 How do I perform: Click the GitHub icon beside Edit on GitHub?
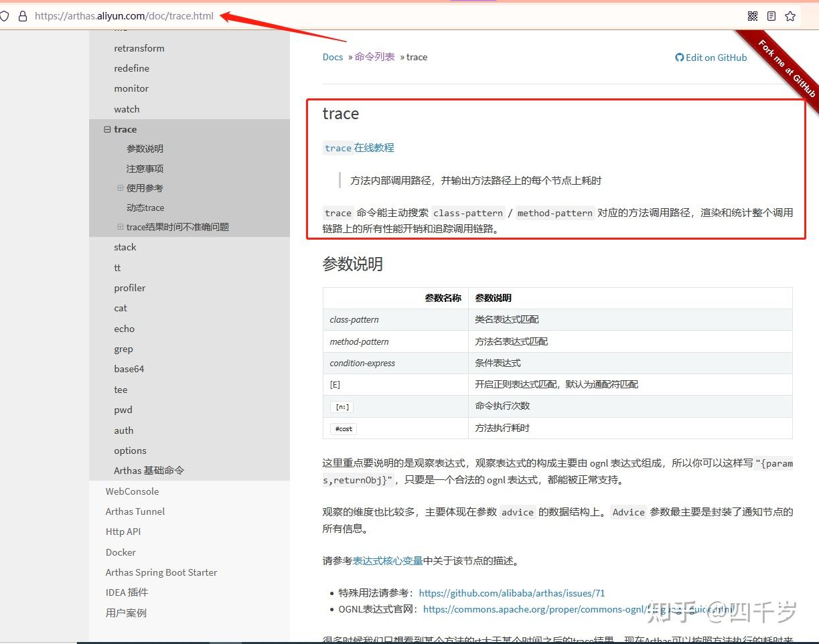(x=679, y=58)
